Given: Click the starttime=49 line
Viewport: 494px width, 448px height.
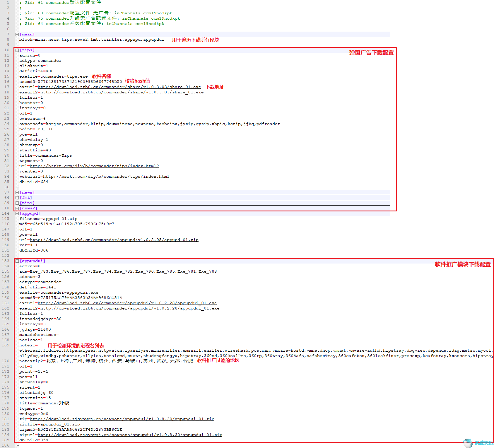Looking at the screenshot, I should click(x=35, y=150).
